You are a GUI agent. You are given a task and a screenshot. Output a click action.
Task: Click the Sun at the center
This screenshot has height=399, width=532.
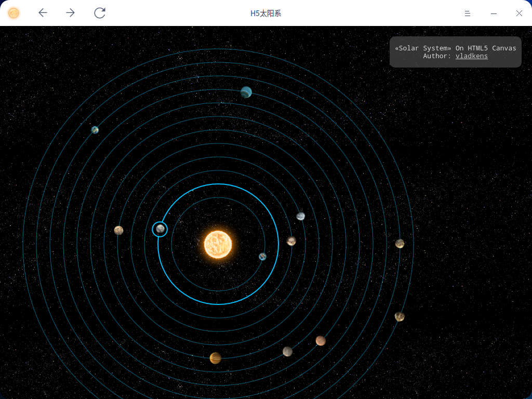(x=218, y=245)
